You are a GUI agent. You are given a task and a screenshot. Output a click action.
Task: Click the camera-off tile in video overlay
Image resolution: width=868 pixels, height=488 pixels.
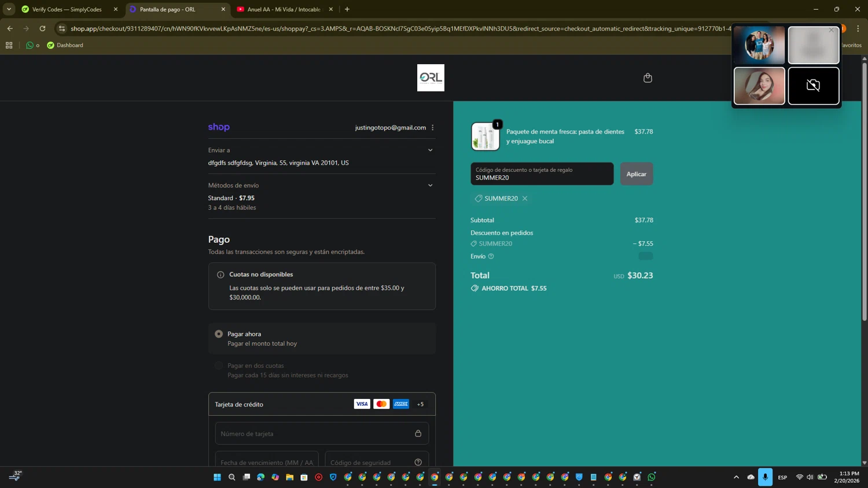[813, 86]
